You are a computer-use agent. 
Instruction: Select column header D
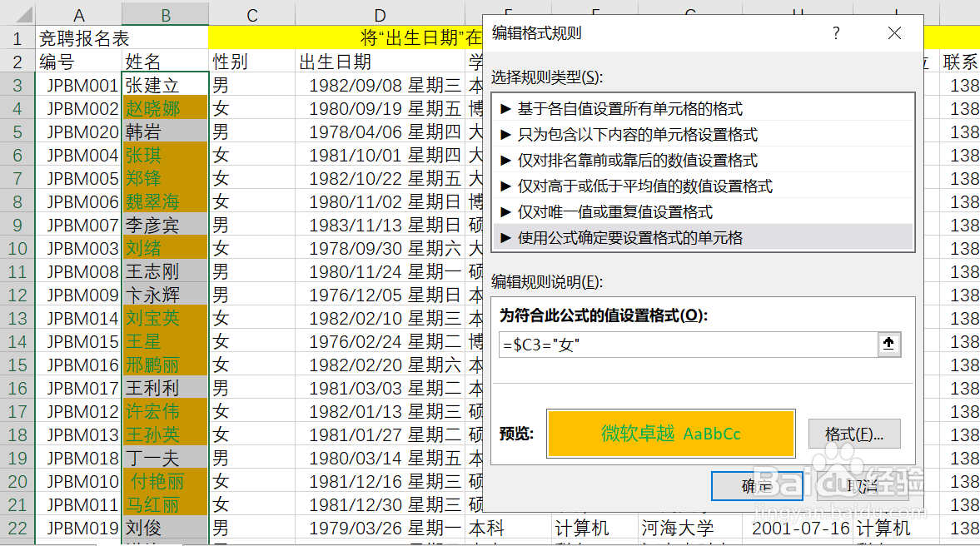[x=380, y=14]
